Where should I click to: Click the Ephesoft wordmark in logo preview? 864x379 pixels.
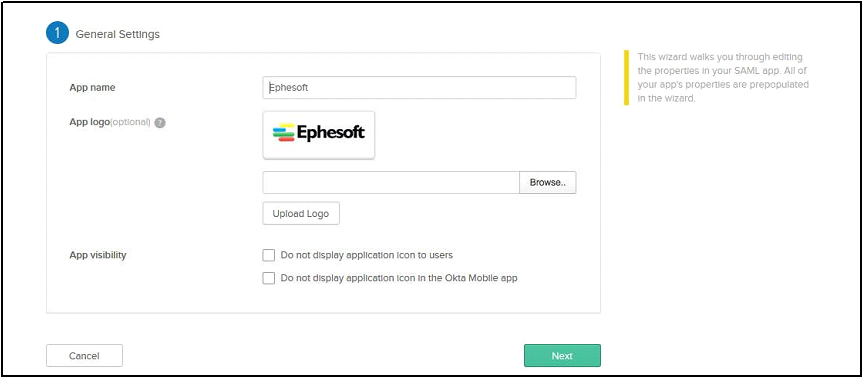tap(331, 133)
